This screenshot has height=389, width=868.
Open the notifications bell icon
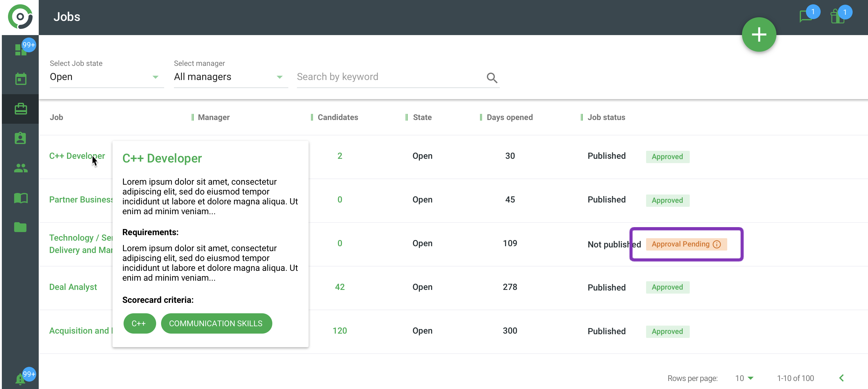20,379
